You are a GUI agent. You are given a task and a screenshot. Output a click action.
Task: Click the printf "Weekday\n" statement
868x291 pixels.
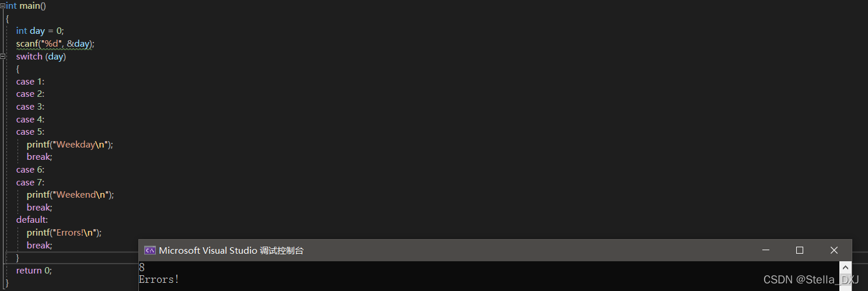(x=69, y=145)
